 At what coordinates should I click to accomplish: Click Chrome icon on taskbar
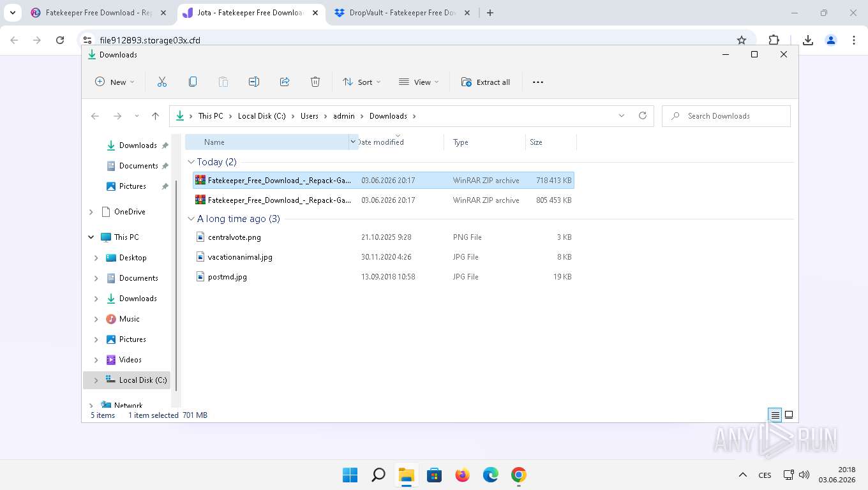pyautogui.click(x=519, y=475)
